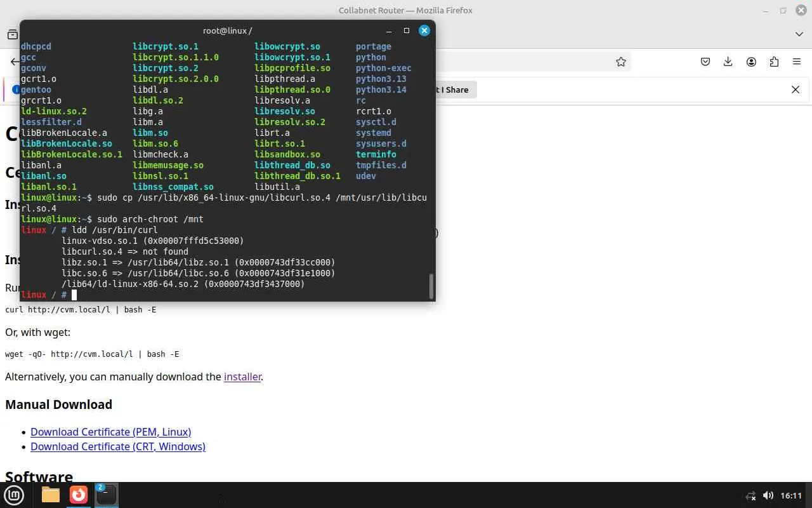The height and width of the screenshot is (508, 812).
Task: Click the 'curl http://cvm.local/l | bash -E' command
Action: [81, 309]
